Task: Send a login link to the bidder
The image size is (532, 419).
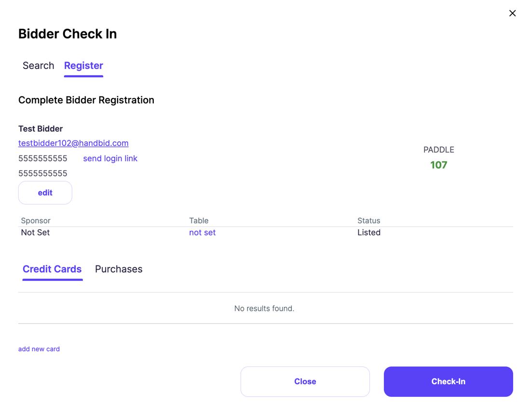Action: pos(110,158)
